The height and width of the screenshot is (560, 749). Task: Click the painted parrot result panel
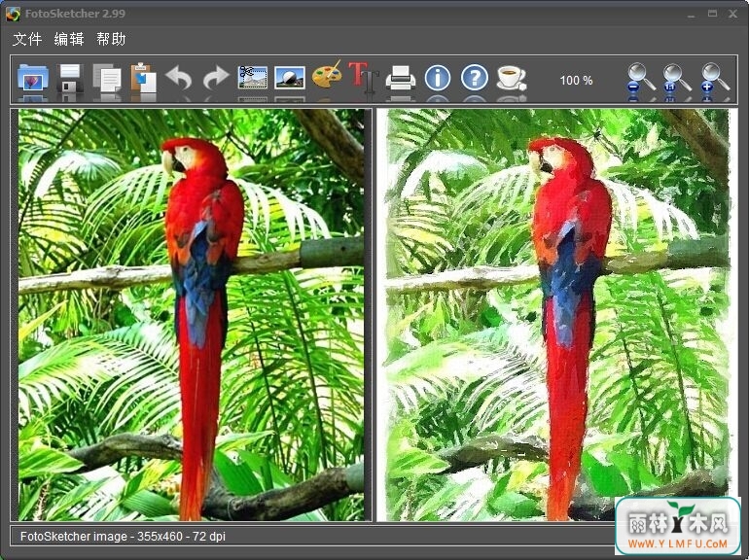(x=558, y=315)
